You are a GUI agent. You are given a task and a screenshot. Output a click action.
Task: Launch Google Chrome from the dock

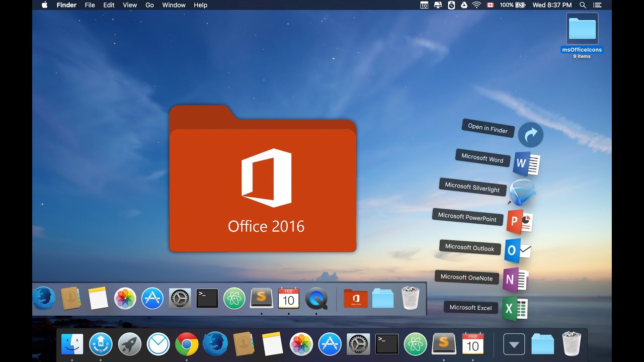187,344
